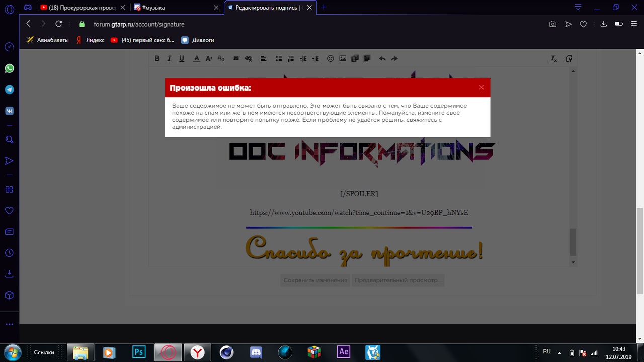Open the Easy Setup sliders menu

point(634,24)
